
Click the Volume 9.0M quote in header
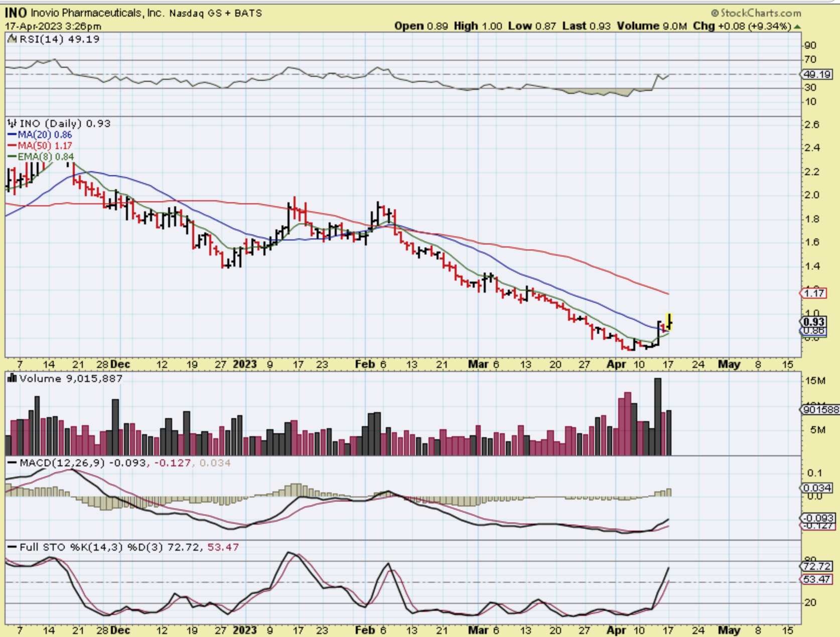[652, 26]
